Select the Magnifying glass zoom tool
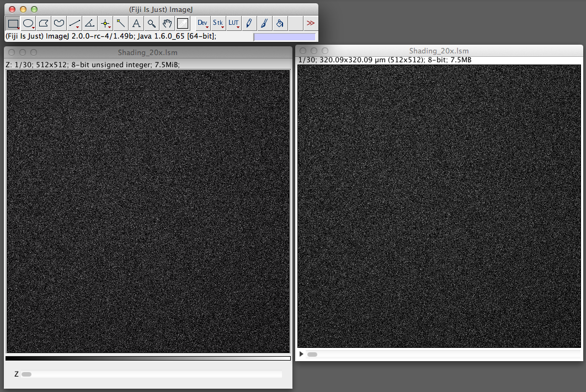 tap(152, 23)
